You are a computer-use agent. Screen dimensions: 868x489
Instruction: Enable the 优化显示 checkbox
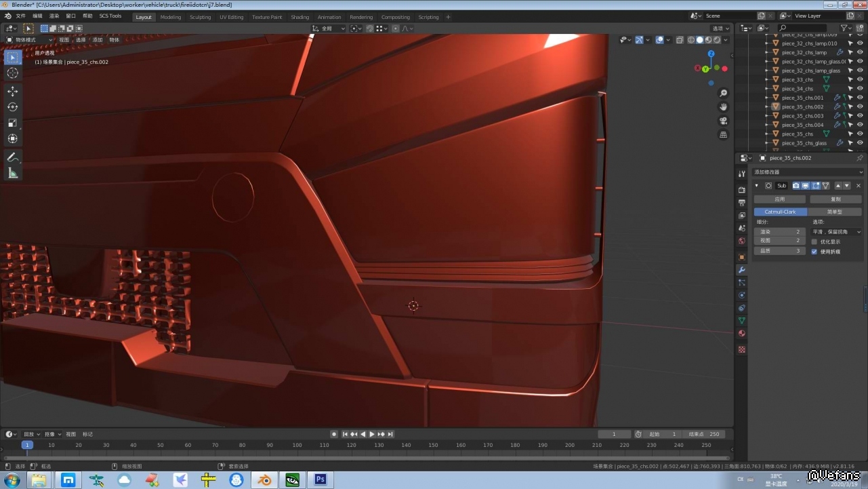[814, 241]
